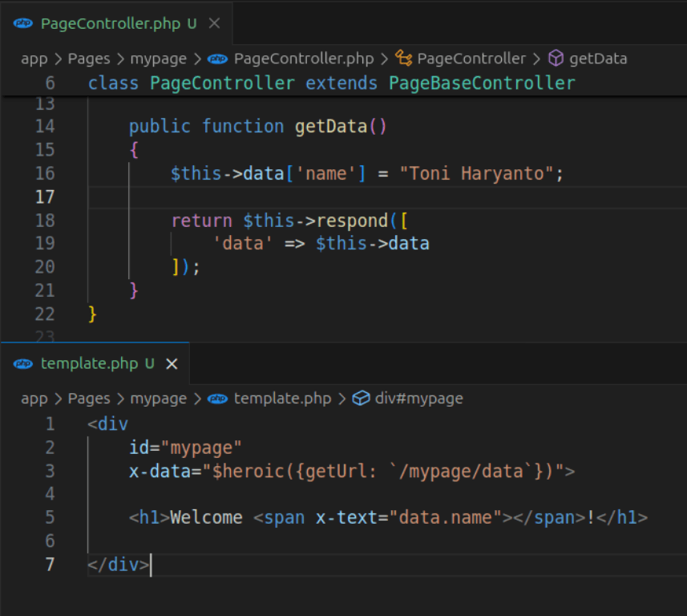
Task: Click the getData function name
Action: (331, 127)
